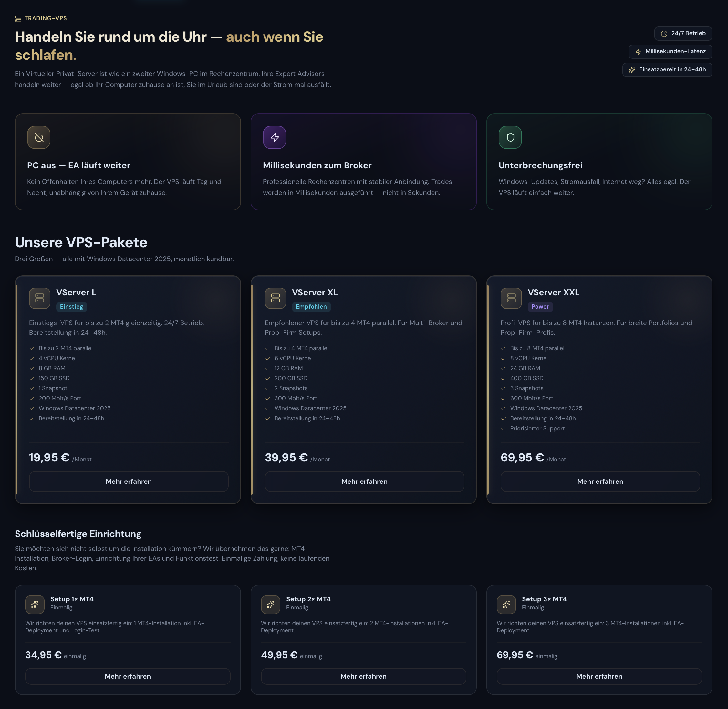Click Mehr erfahren on Setup 3× MT4
Screen dimensions: 728x709
[599, 676]
